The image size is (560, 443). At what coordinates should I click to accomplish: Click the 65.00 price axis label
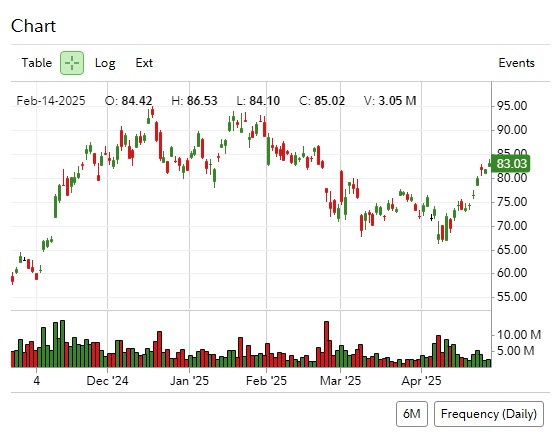click(512, 250)
